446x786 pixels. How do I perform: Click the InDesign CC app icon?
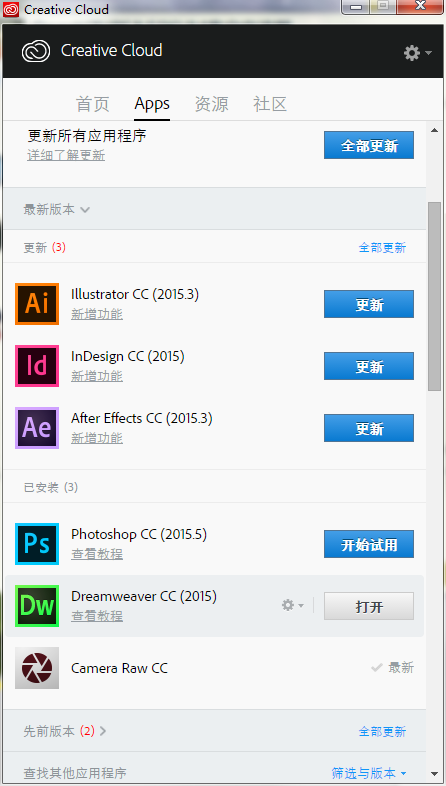[x=37, y=366]
